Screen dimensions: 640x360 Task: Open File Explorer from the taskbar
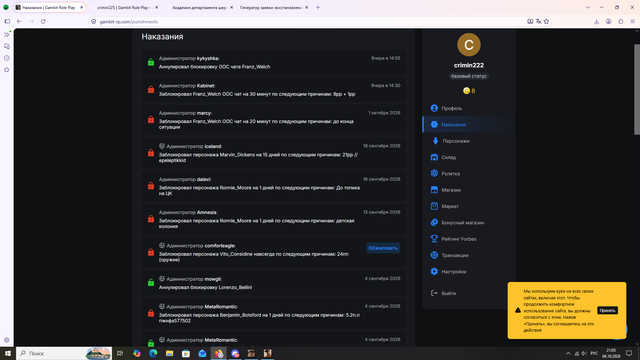tap(169, 353)
